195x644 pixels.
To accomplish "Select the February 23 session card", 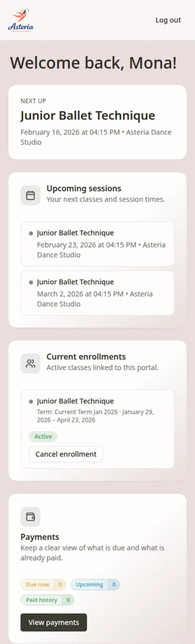I will point(97,243).
